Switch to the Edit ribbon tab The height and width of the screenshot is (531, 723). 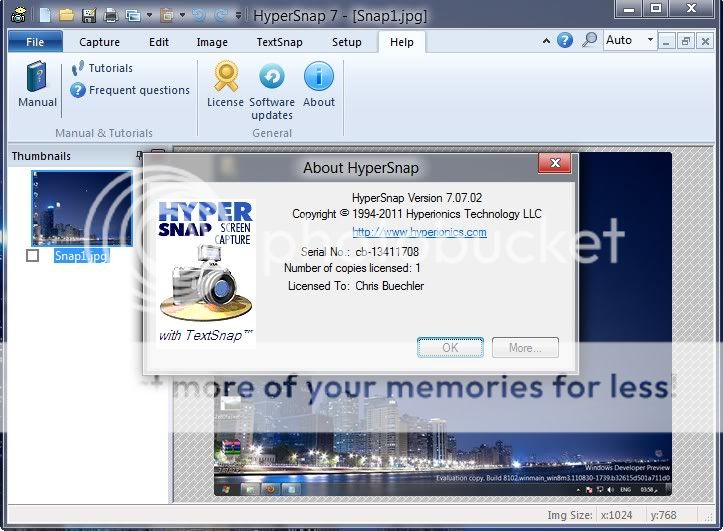coord(159,42)
